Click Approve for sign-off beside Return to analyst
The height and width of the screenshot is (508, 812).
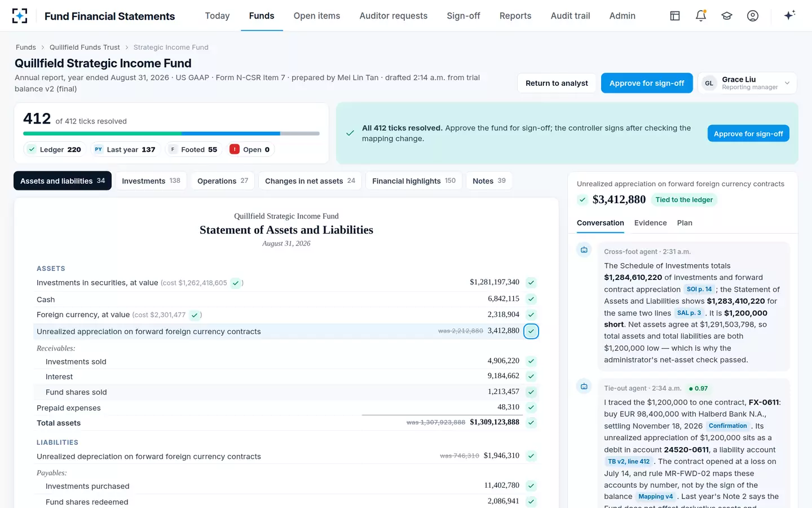(x=647, y=83)
